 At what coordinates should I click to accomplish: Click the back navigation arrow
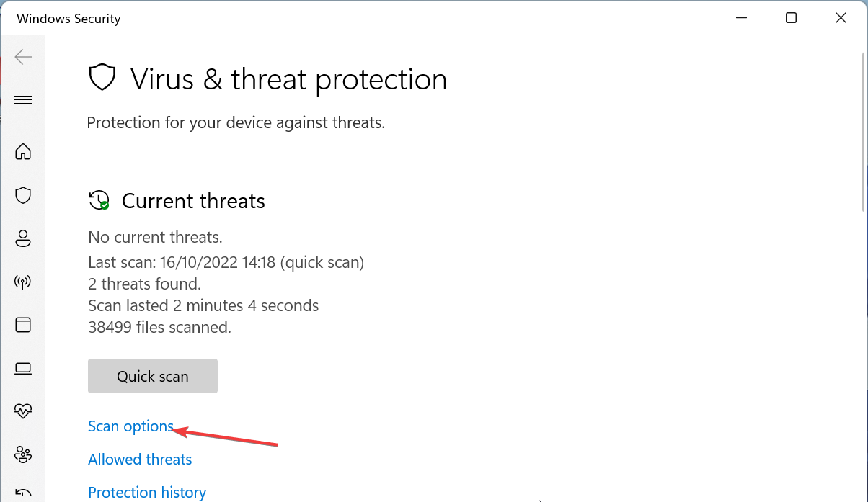pos(23,56)
